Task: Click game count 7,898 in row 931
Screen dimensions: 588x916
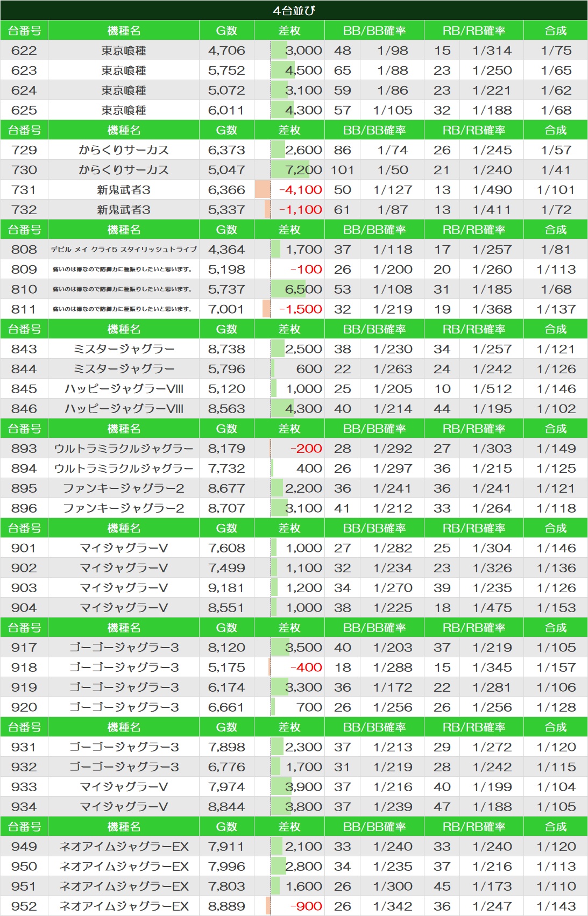Action: [x=226, y=747]
